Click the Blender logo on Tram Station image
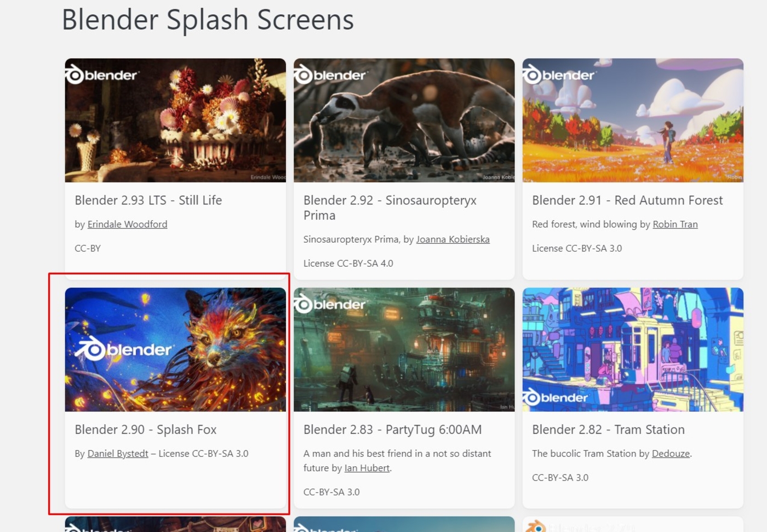The image size is (767, 532). [556, 397]
